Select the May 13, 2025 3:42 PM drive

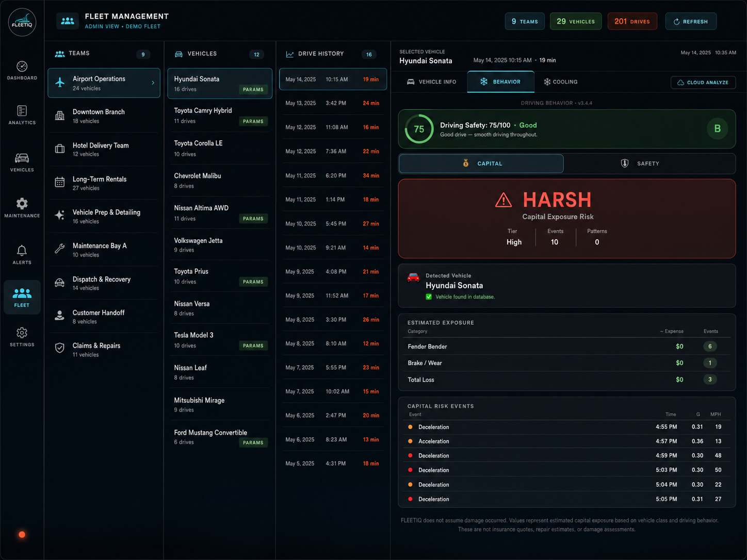(x=333, y=103)
